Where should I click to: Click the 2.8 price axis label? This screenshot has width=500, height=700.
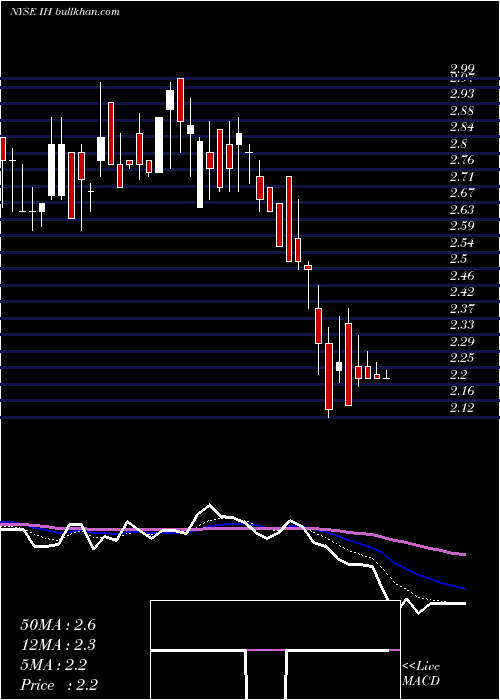click(458, 143)
